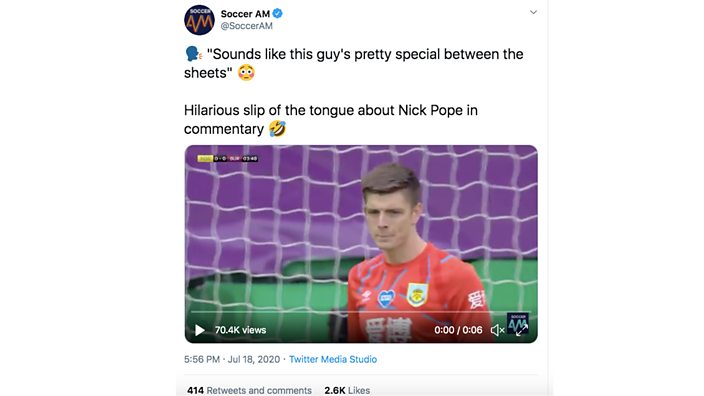Screen dimensions: 704x396
Task: Click the Soccer AM profile avatar
Action: [x=199, y=20]
